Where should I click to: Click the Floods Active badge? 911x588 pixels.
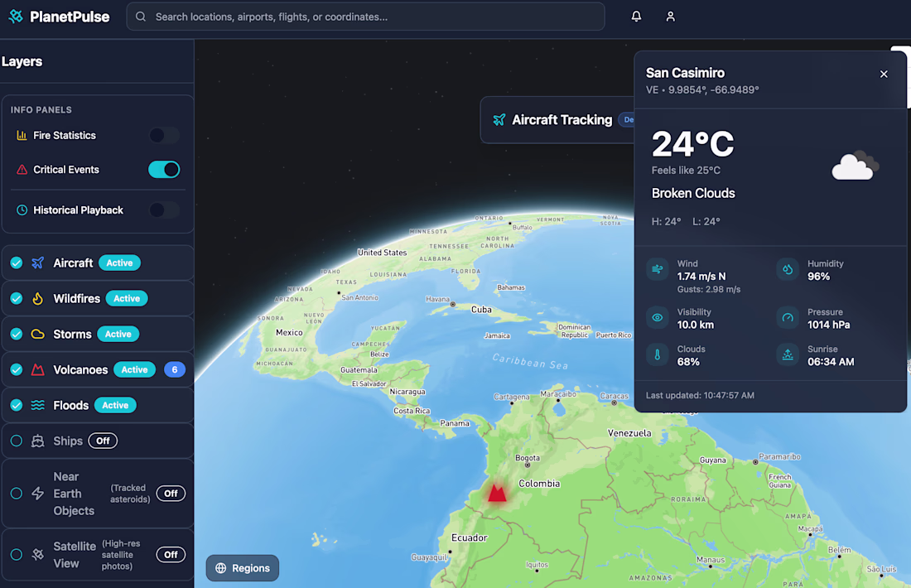115,406
